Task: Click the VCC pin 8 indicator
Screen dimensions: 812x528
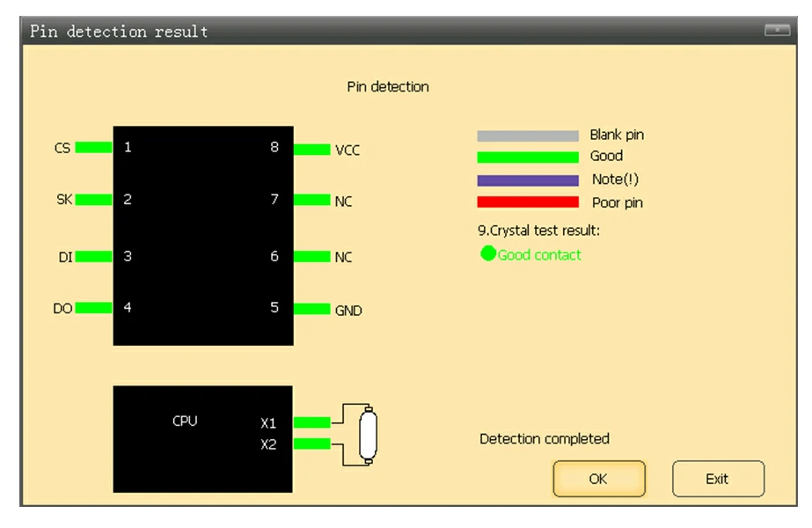Action: tap(311, 150)
